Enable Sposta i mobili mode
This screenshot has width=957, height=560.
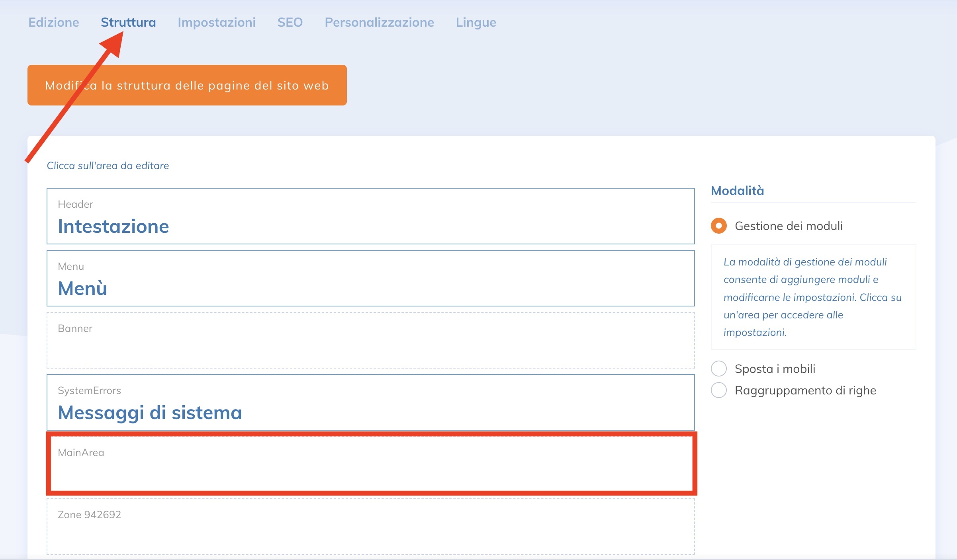719,369
